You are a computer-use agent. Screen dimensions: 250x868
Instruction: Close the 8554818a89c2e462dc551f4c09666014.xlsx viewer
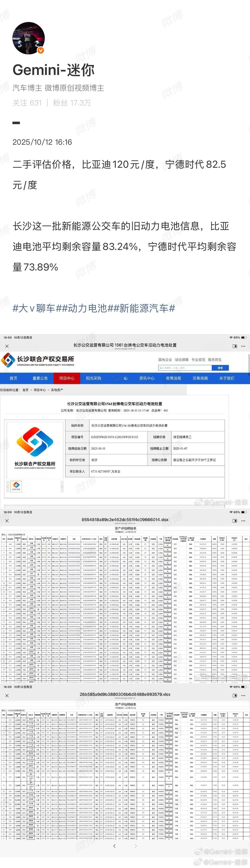(x=7, y=521)
